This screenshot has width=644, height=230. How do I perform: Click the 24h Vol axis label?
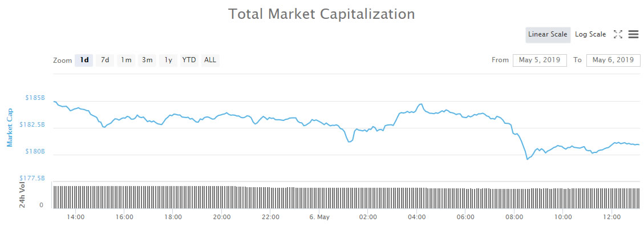click(22, 194)
